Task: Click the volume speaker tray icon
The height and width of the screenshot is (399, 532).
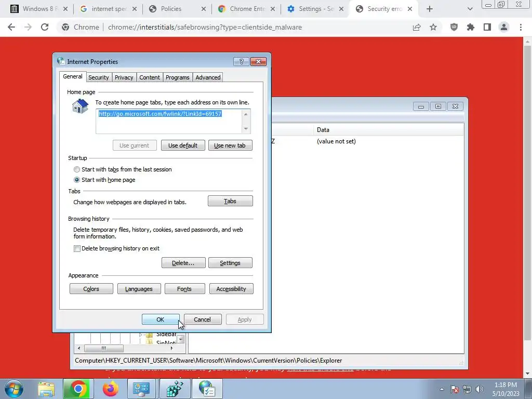Action: point(480,389)
